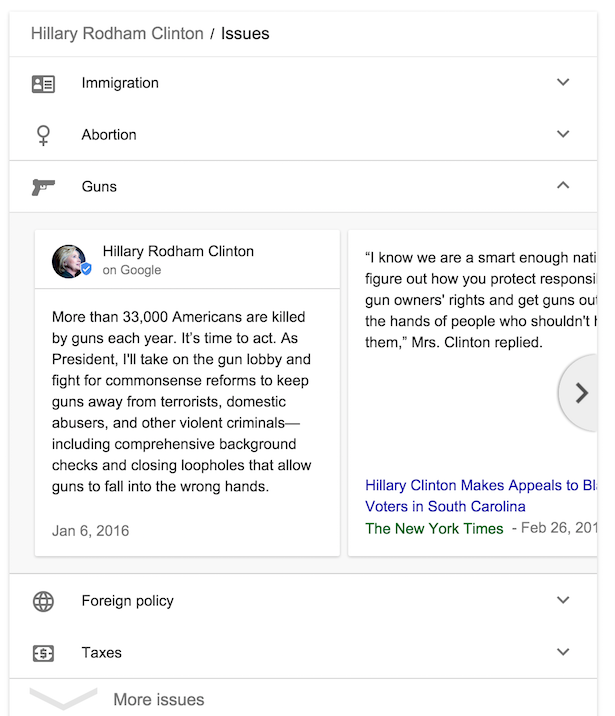
Task: Click Hillary Clinton's profile photo
Action: [x=68, y=260]
